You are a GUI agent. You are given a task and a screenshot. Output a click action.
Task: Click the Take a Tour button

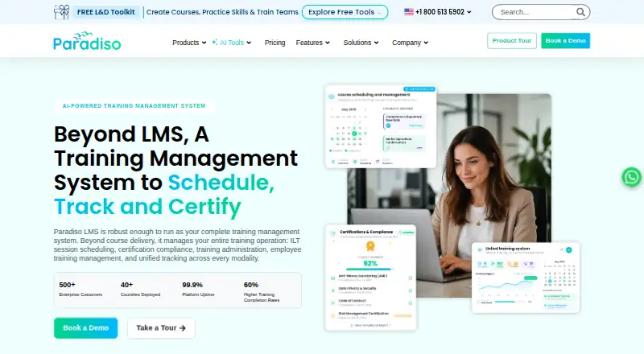click(x=161, y=327)
